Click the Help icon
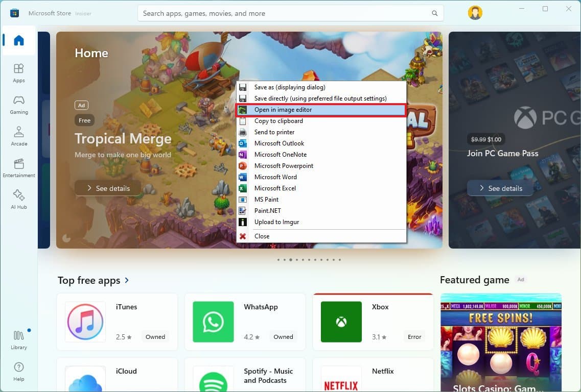 pos(19,371)
